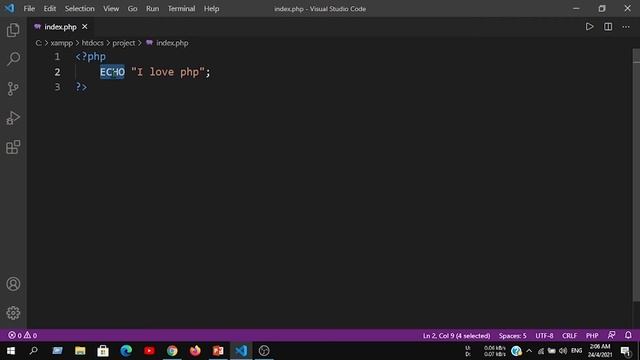Image resolution: width=640 pixels, height=360 pixels.
Task: Show hidden system tray icons
Action: pyautogui.click(x=529, y=351)
